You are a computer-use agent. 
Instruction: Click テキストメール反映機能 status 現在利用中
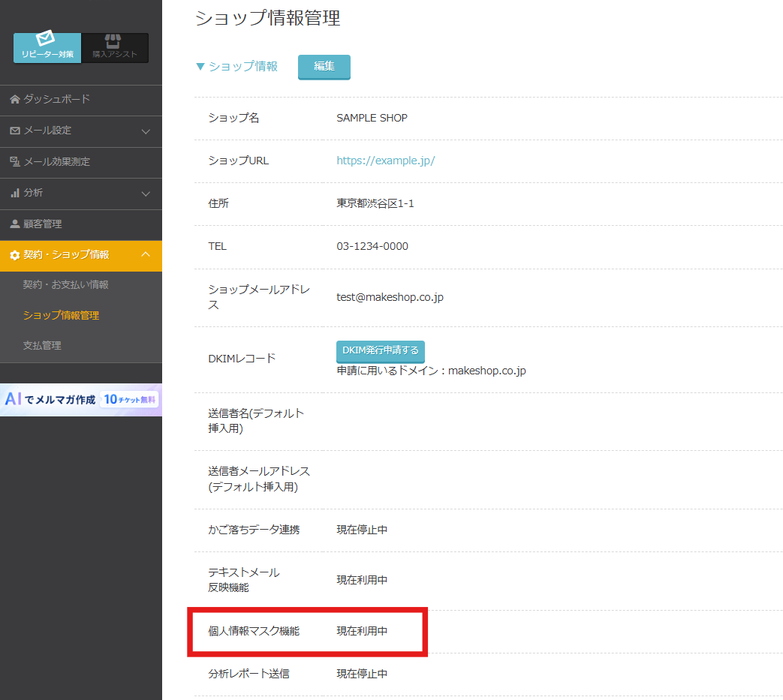(362, 580)
